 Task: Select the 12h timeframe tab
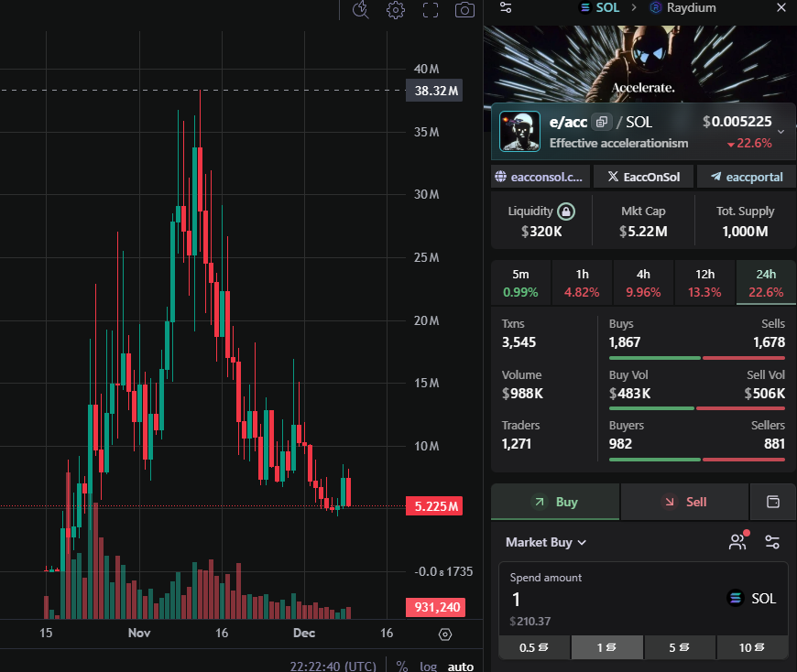pyautogui.click(x=705, y=283)
